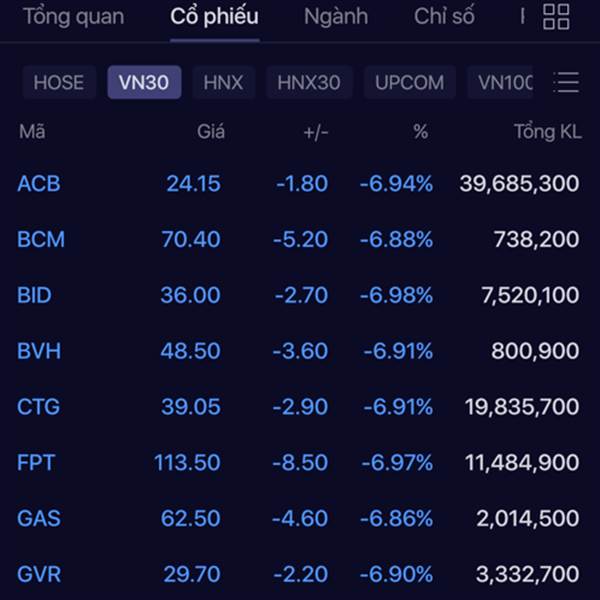The width and height of the screenshot is (600, 600).
Task: Open the ACB stock row
Action: [298, 183]
